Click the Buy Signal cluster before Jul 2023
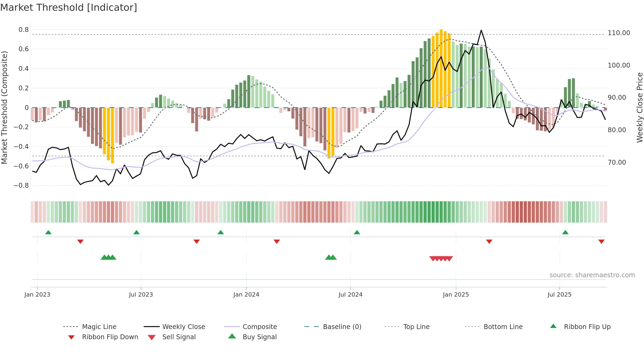This screenshot has width=644, height=362. [108, 257]
